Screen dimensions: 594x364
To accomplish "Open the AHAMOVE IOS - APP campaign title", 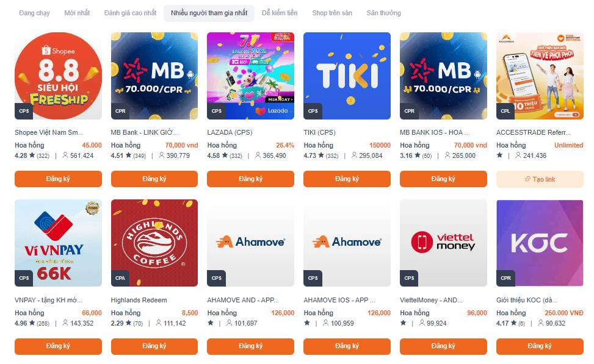I will pos(339,300).
